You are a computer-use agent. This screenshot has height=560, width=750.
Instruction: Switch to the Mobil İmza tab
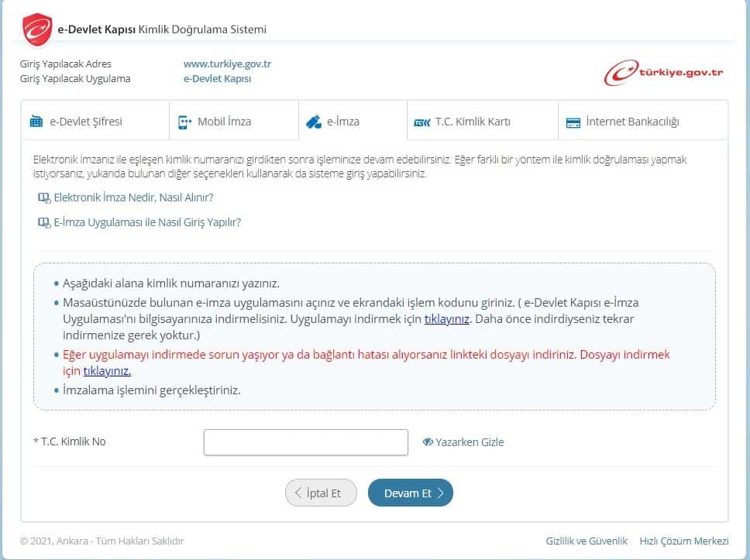(x=224, y=122)
